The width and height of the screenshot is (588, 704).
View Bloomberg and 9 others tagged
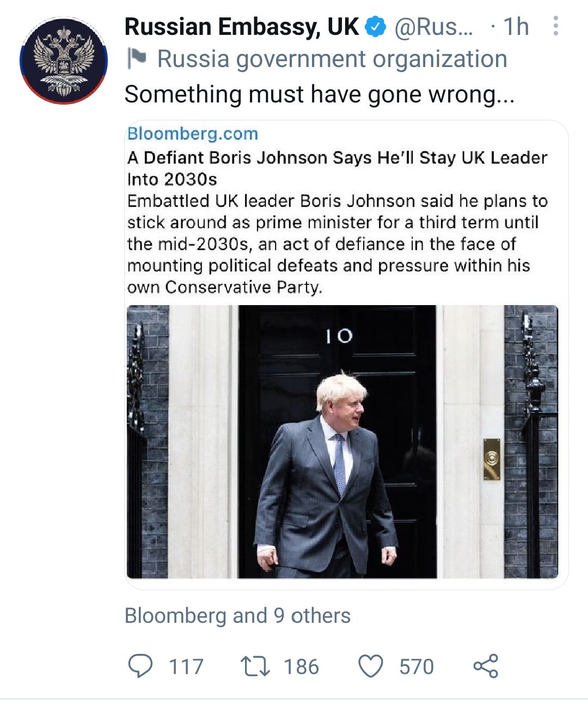click(x=237, y=616)
